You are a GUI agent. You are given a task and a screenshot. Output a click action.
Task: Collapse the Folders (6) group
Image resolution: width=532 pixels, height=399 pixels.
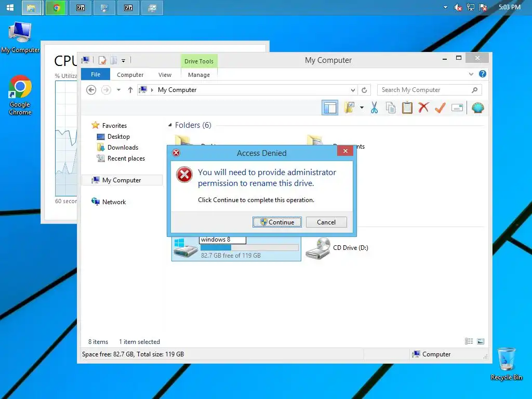click(x=170, y=125)
